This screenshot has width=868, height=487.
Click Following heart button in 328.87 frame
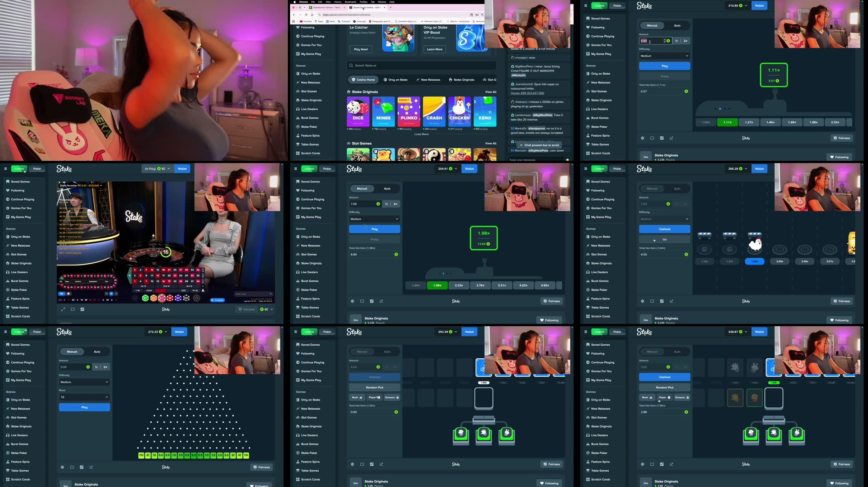coord(839,483)
